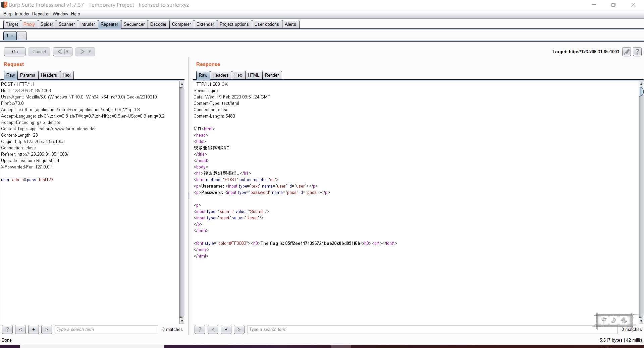The width and height of the screenshot is (644, 348).
Task: Select the Response Raw tab
Action: point(203,75)
